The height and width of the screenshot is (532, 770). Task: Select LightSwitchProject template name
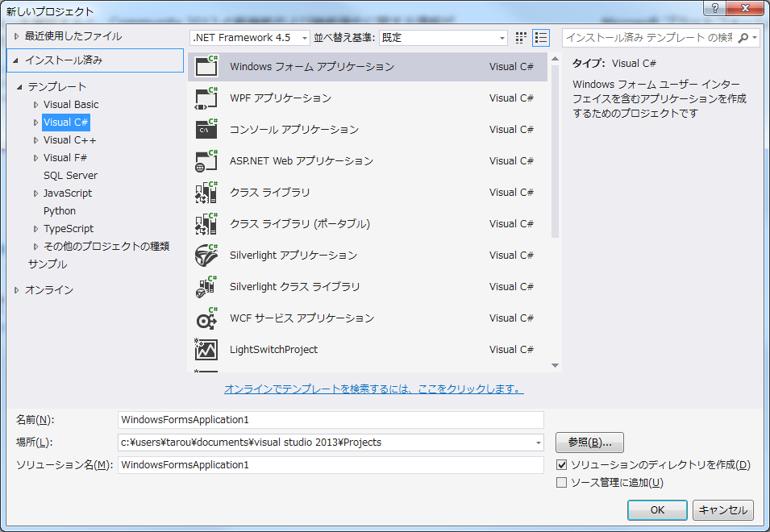tap(273, 350)
